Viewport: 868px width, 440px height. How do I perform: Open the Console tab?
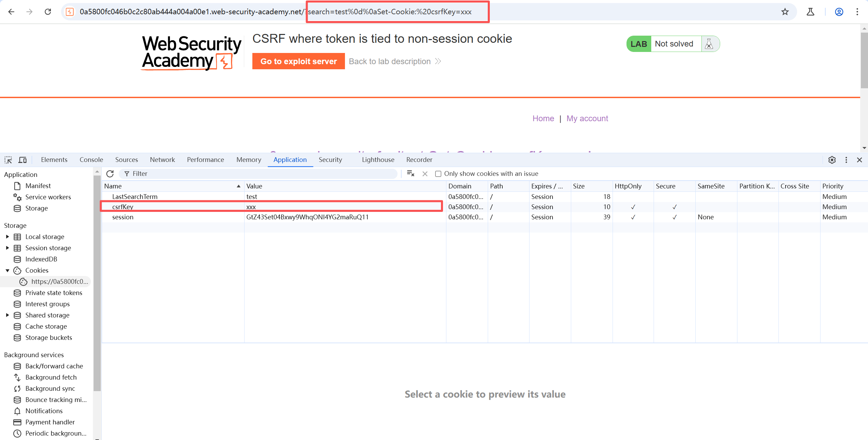[91, 160]
